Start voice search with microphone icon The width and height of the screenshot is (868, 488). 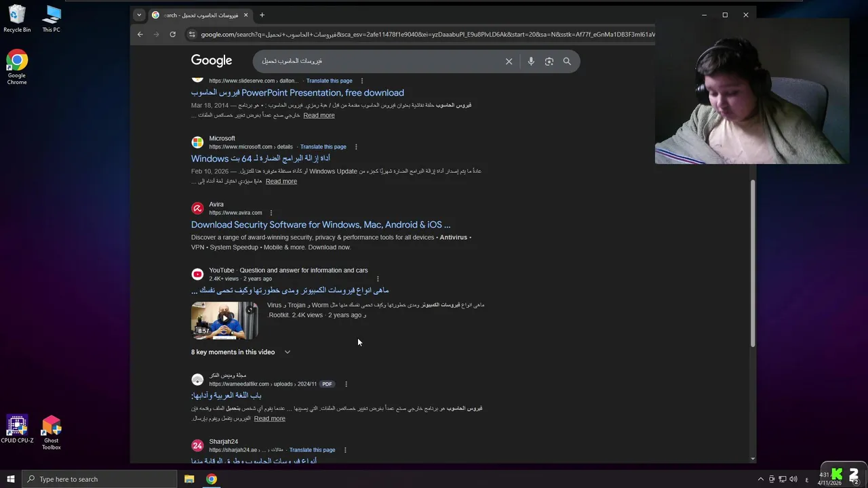[x=531, y=61]
